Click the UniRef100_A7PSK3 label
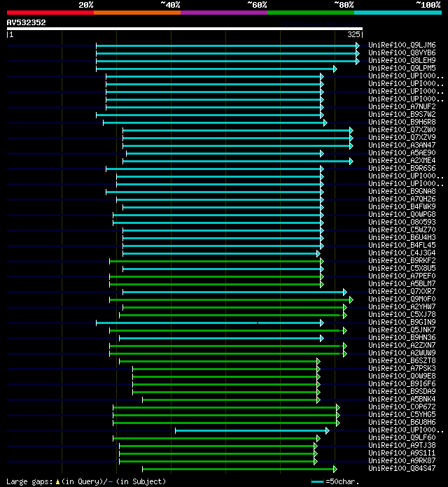The image size is (448, 487). (402, 368)
